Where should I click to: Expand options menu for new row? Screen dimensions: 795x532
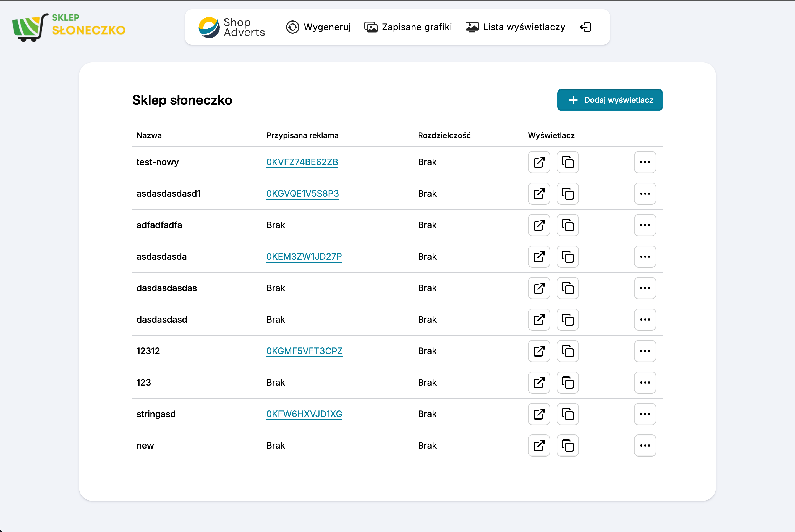(x=645, y=446)
